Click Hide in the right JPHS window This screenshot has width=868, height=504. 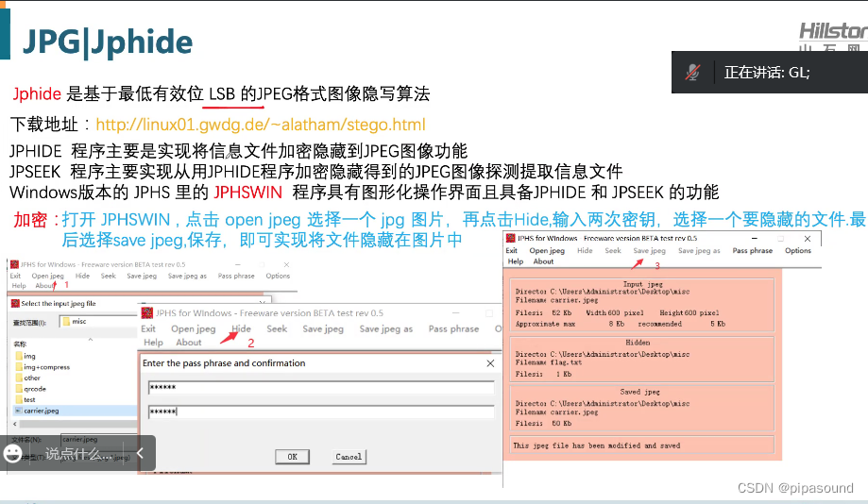[x=585, y=251]
